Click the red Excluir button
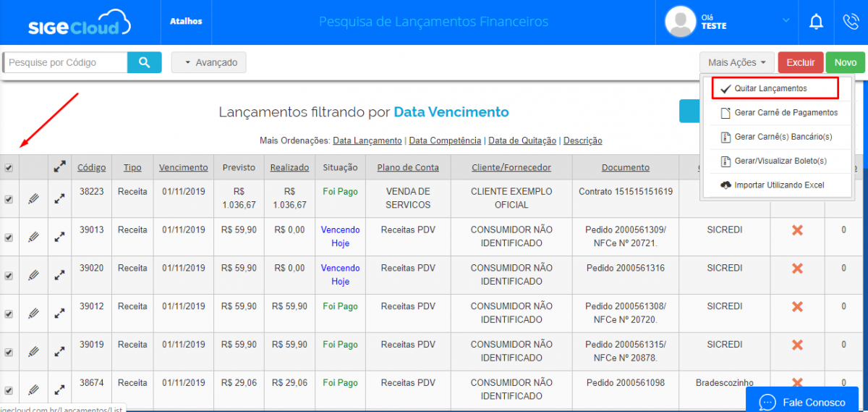 coord(801,62)
